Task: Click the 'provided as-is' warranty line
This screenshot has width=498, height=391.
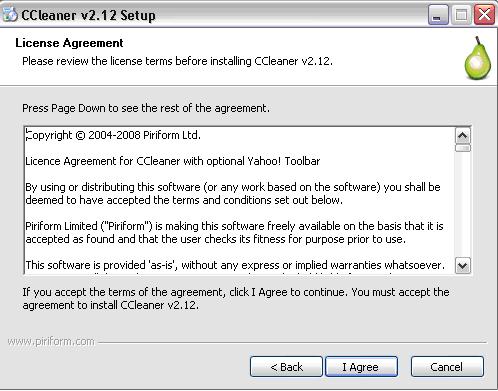Action: tap(235, 265)
